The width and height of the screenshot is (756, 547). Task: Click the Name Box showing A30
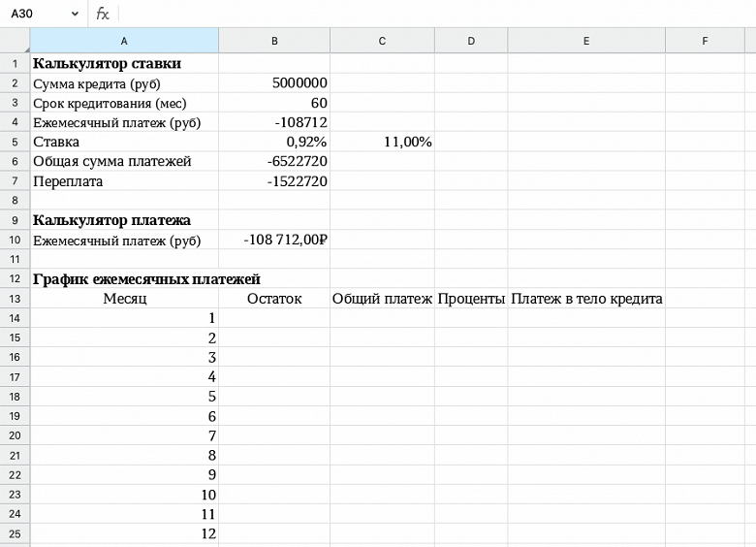tap(44, 14)
